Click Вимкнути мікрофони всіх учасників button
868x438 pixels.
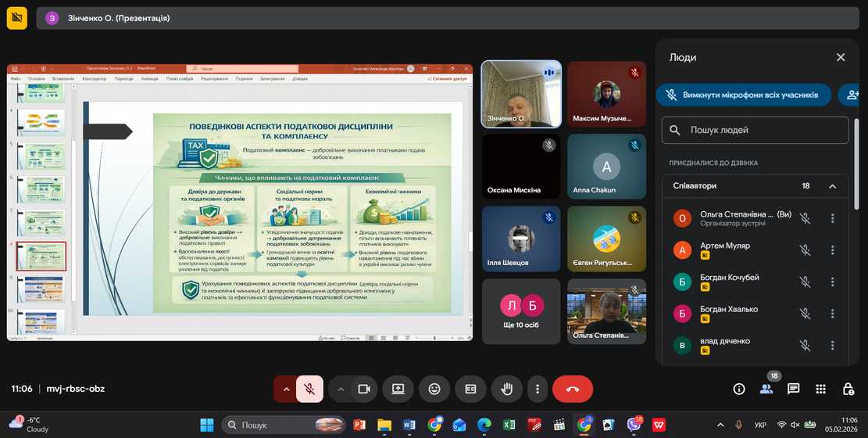click(x=743, y=95)
